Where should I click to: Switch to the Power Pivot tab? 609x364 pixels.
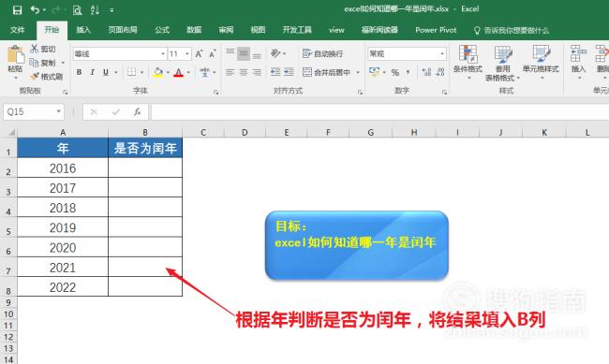436,30
